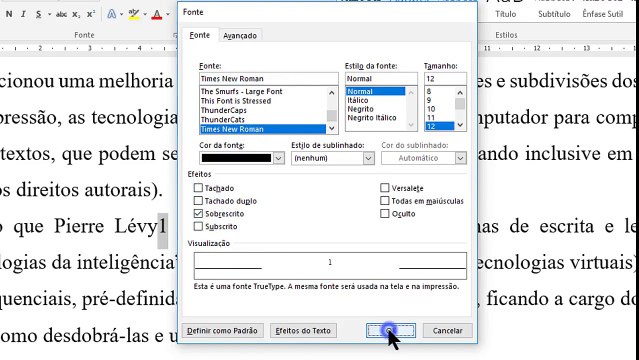
Task: Click the Tamanho input field
Action: (445, 78)
